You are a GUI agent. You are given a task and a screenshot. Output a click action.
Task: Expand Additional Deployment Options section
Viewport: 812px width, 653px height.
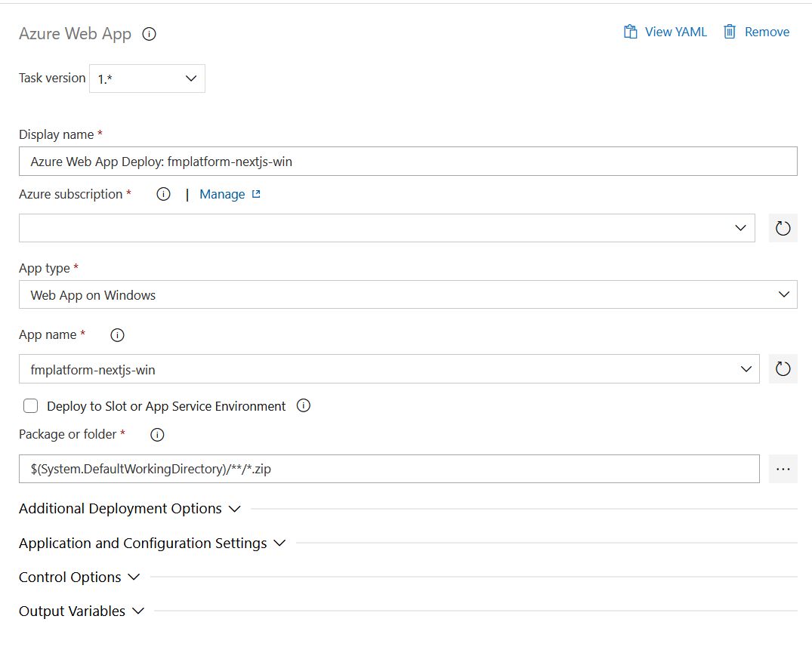129,509
